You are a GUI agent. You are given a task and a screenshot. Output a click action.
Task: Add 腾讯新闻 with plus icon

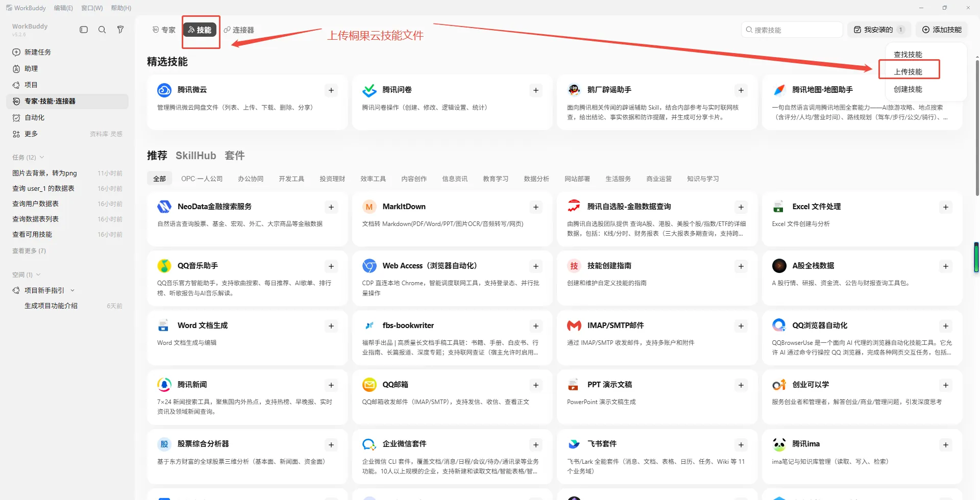pos(331,385)
